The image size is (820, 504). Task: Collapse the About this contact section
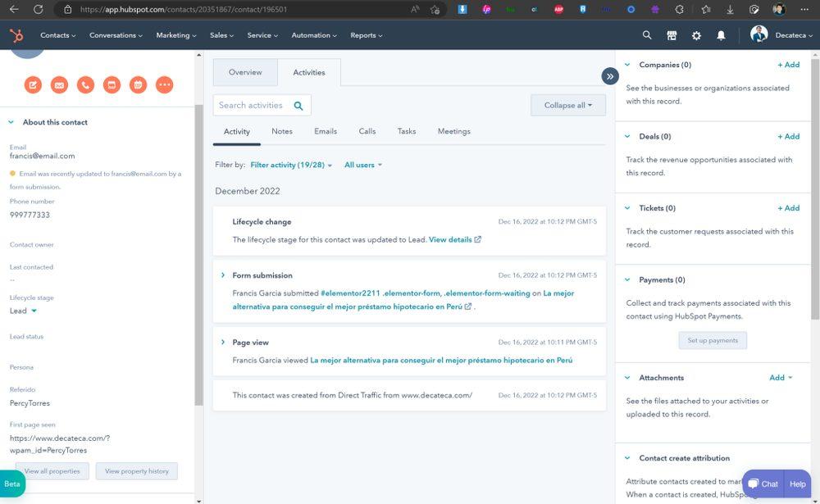pos(11,122)
